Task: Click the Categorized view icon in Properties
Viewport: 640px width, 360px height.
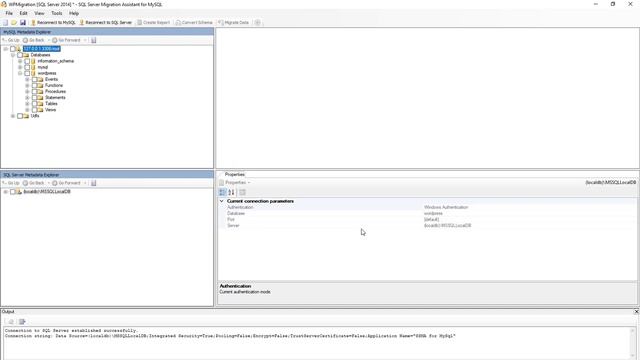Action: pyautogui.click(x=222, y=192)
